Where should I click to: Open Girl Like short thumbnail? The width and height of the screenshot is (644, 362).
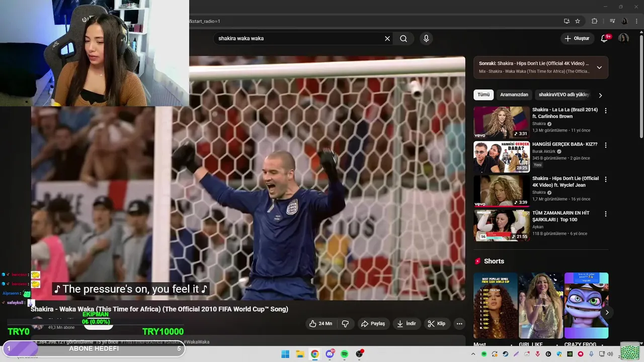[540, 306]
